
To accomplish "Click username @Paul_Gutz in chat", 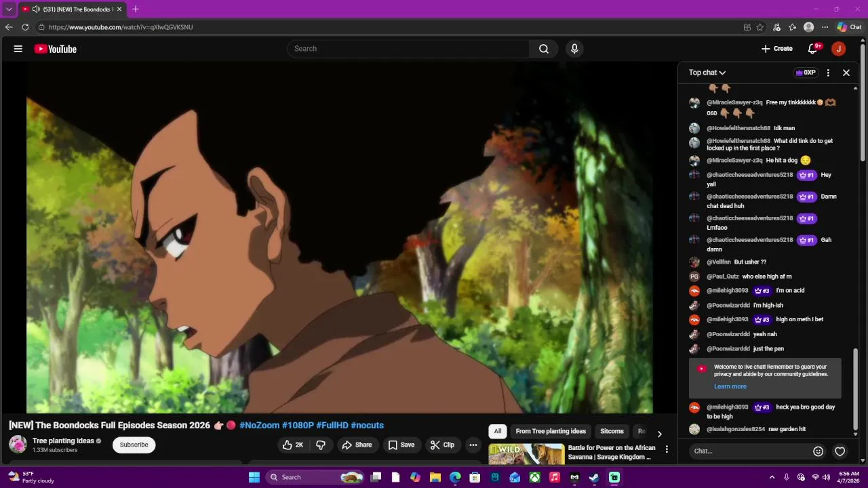I will point(723,277).
